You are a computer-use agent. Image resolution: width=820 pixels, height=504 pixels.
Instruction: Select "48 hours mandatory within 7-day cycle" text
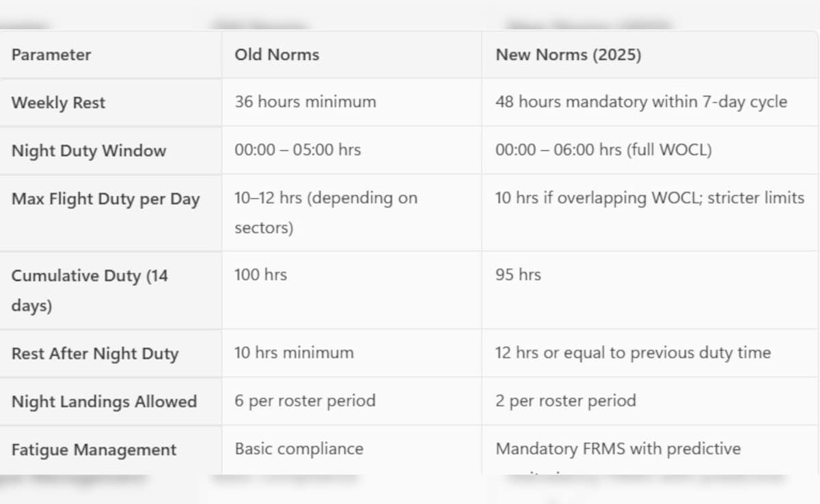pyautogui.click(x=641, y=102)
